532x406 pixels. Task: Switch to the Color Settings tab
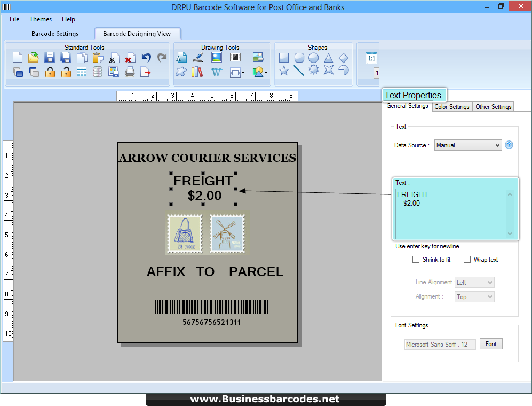click(452, 106)
